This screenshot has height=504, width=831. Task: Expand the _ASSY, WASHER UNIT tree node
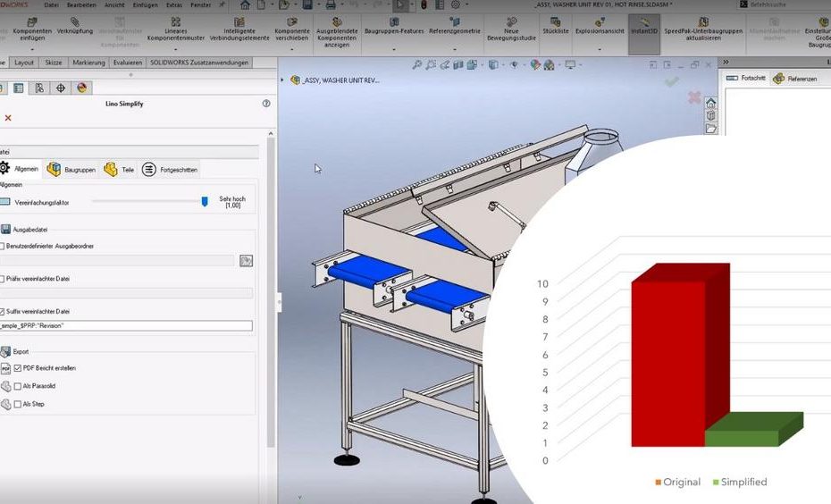284,80
